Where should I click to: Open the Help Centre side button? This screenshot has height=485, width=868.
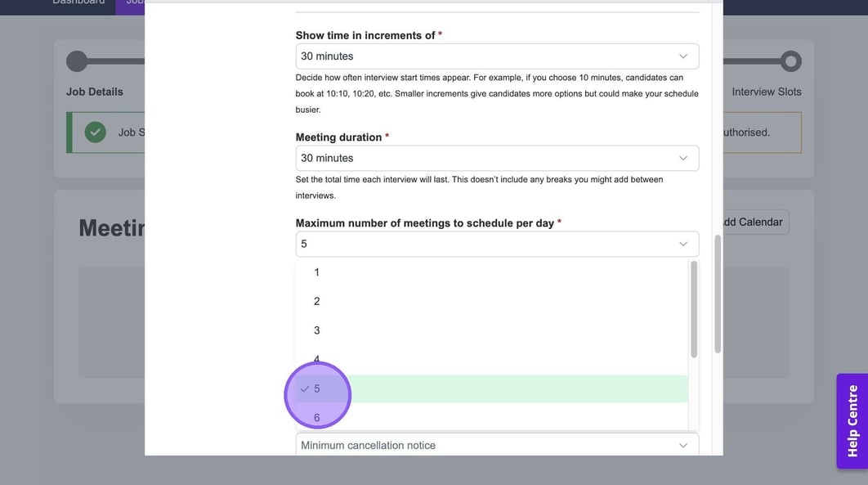pyautogui.click(x=852, y=421)
